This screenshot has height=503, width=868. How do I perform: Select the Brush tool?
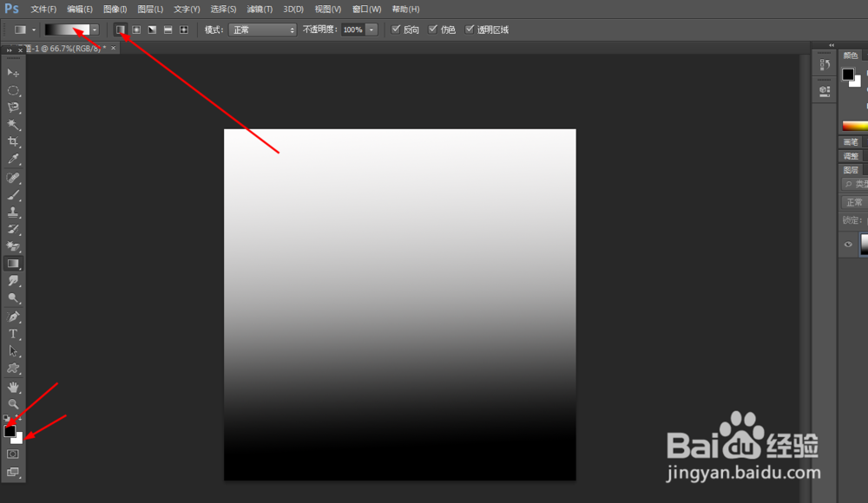click(13, 195)
